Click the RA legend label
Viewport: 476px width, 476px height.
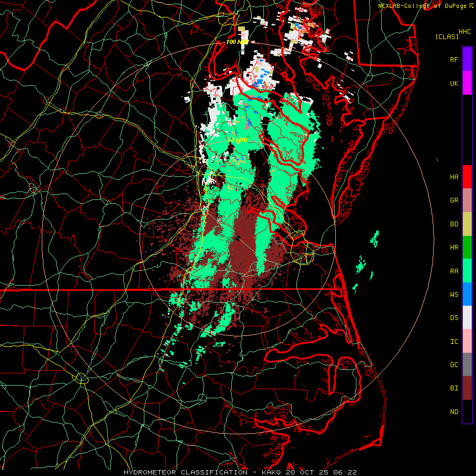[454, 271]
